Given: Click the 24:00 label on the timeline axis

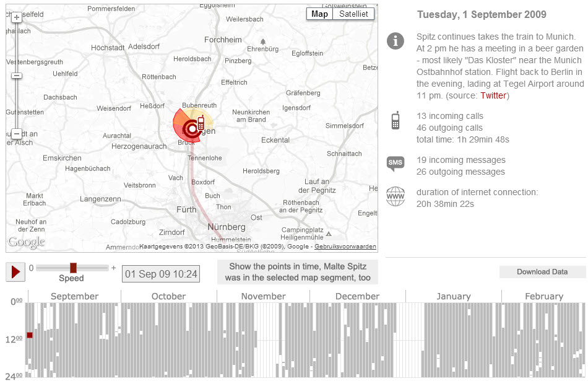Looking at the screenshot, I should tap(14, 376).
